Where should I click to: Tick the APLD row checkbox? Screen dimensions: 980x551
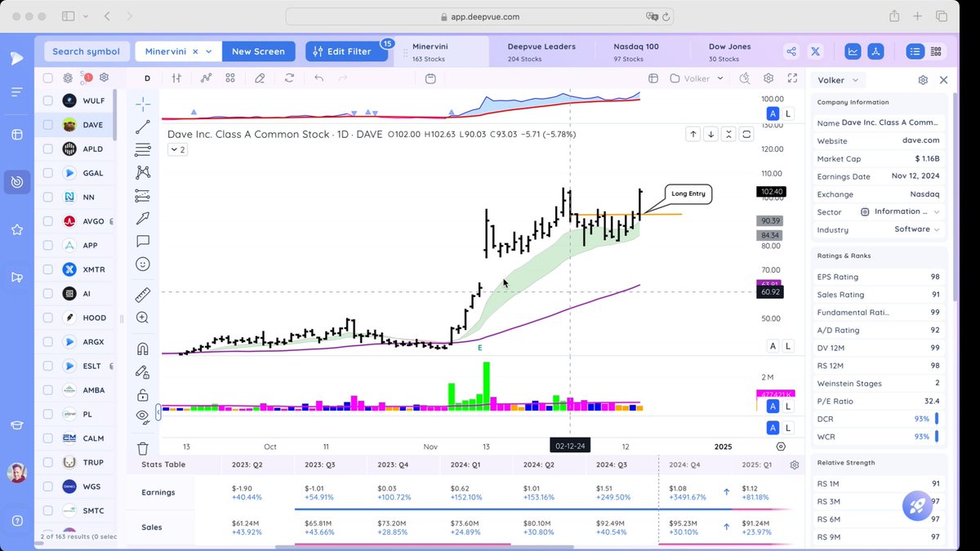[48, 149]
